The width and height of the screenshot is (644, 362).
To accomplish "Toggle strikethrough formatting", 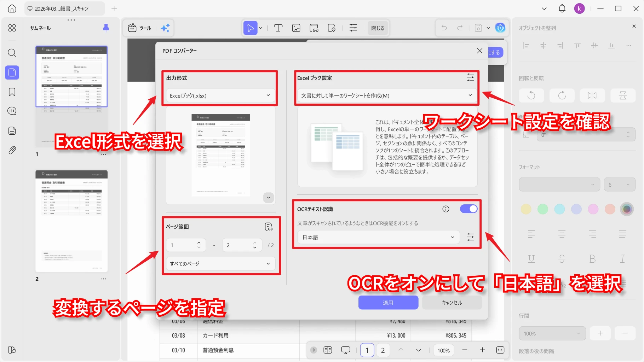I will pyautogui.click(x=562, y=259).
